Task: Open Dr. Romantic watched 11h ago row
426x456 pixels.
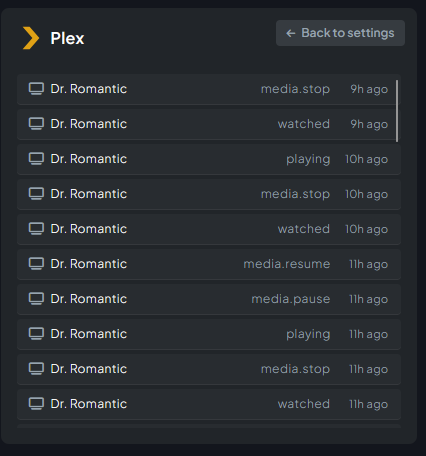Action: (209, 404)
